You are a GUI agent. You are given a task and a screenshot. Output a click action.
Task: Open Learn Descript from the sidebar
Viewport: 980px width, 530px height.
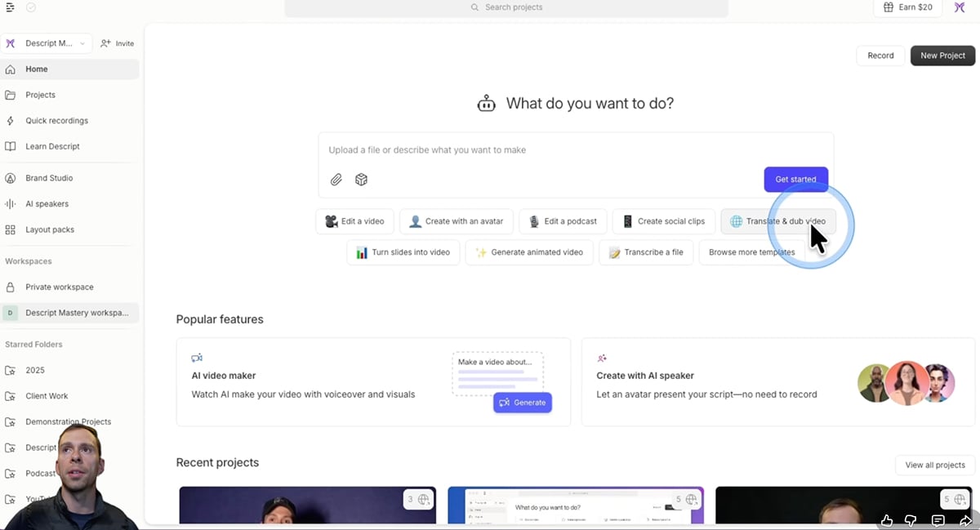pos(51,145)
